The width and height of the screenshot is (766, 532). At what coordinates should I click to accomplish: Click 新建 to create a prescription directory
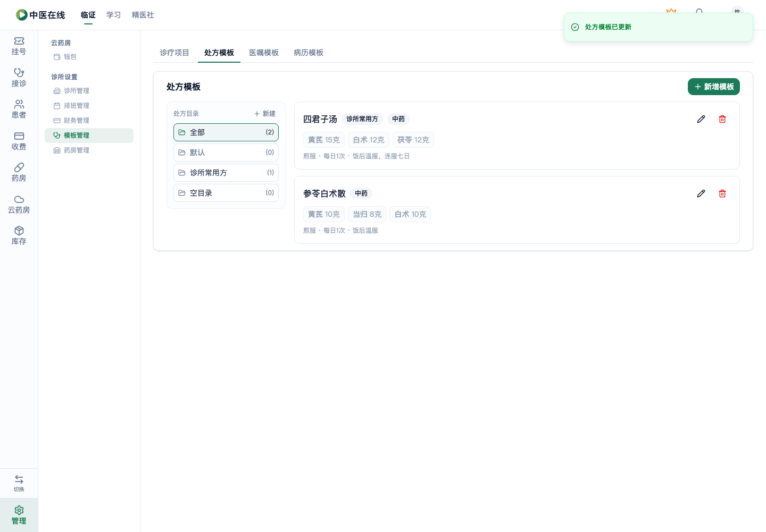[x=265, y=114]
